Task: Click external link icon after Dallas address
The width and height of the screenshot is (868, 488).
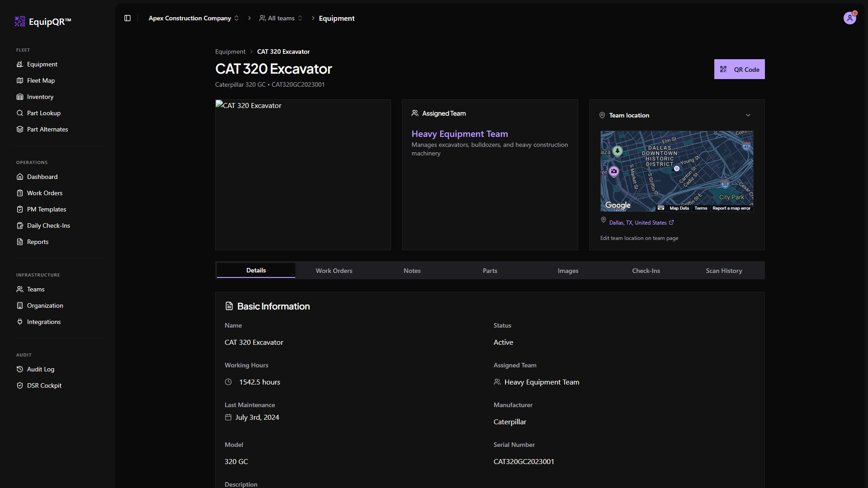Action: (671, 222)
